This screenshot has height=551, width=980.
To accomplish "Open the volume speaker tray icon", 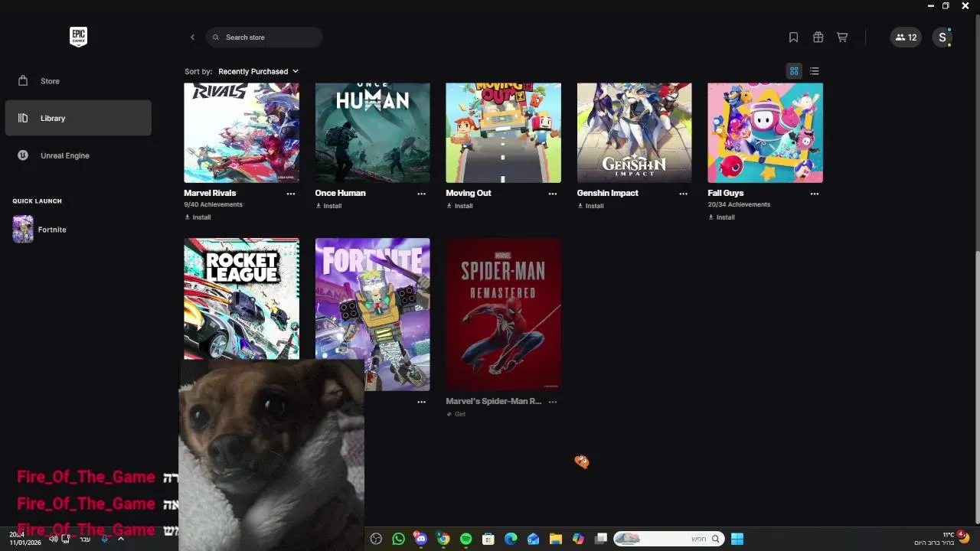I will tap(54, 539).
